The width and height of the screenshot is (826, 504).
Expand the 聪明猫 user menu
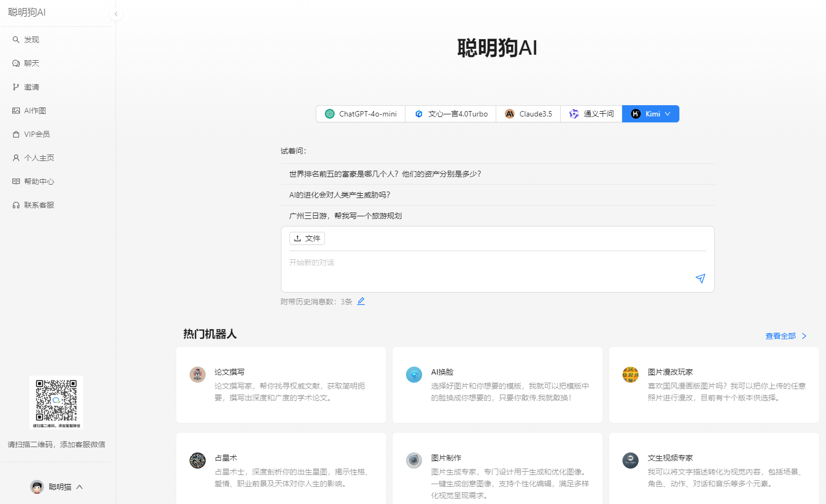(57, 487)
